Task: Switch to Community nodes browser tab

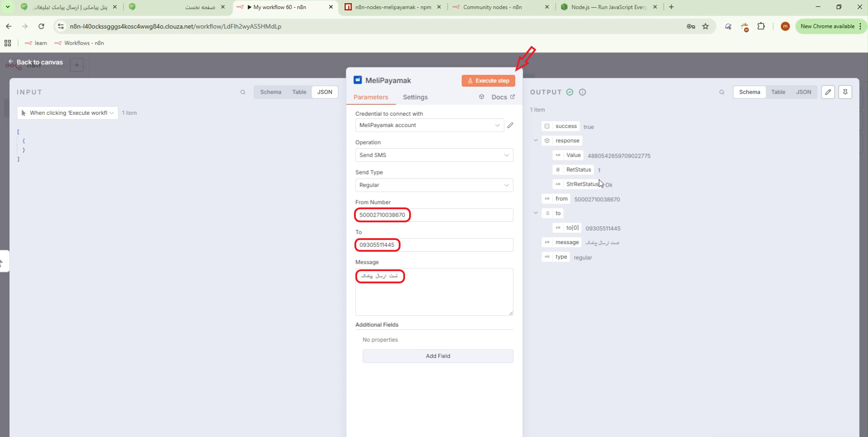Action: (492, 7)
